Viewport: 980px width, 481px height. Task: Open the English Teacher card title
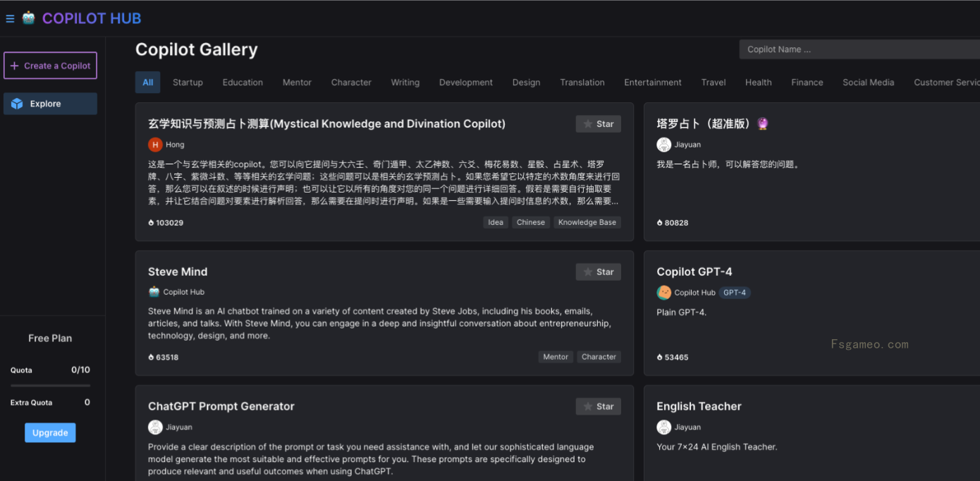pos(699,407)
